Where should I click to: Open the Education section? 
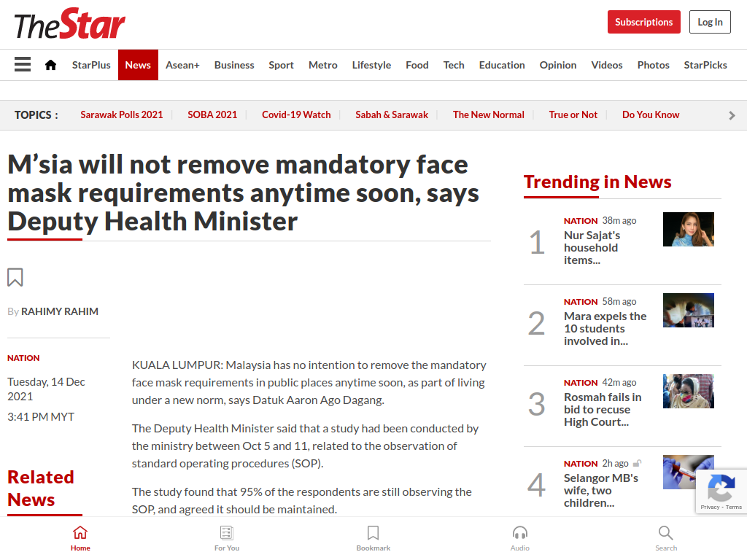pos(502,65)
